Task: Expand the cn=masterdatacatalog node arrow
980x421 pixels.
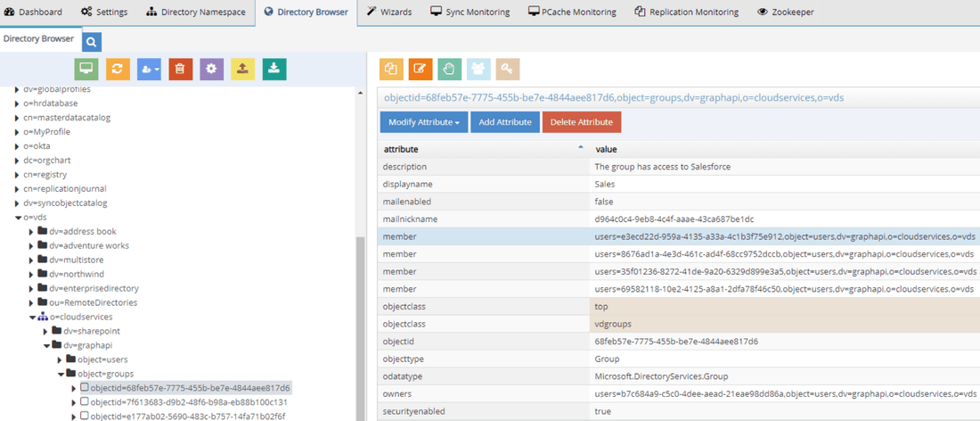Action: pyautogui.click(x=17, y=118)
